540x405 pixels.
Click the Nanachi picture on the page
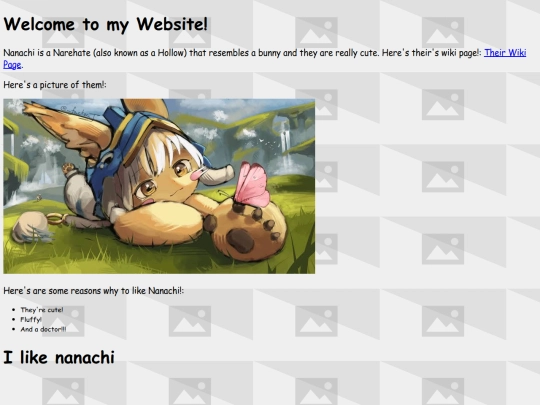[x=159, y=186]
